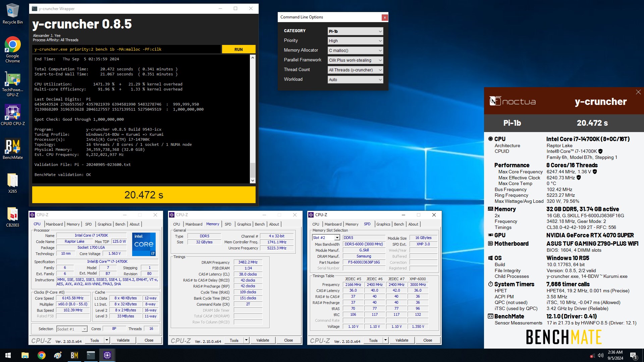Image resolution: width=644 pixels, height=362 pixels.
Task: Open the Workload dropdown set to Auto
Action: point(355,80)
